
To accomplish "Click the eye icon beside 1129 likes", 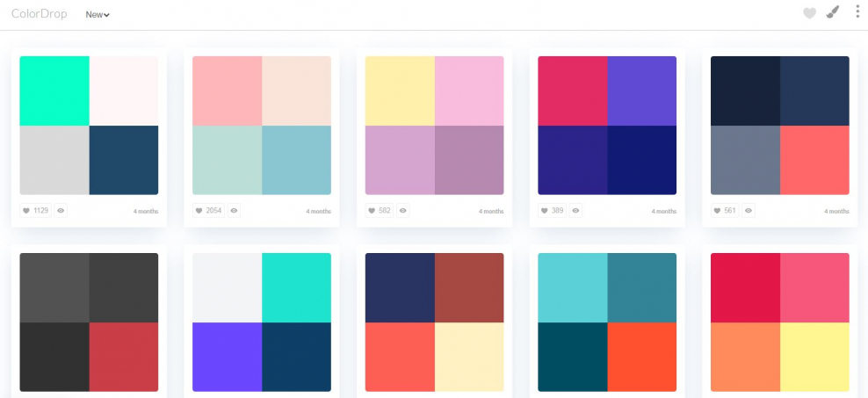I will point(61,211).
